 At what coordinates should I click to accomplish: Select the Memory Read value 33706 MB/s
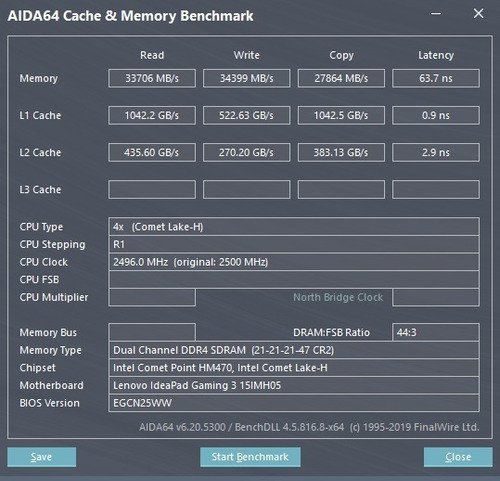point(152,78)
